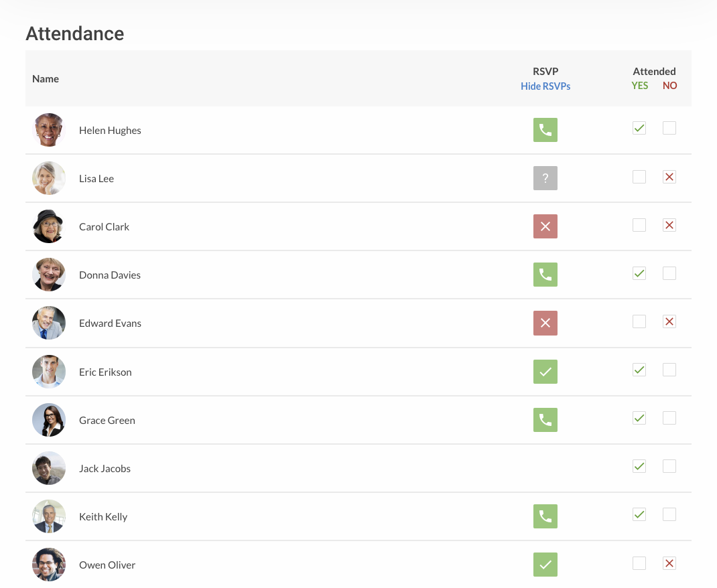
Task: Toggle the NO attendance checkbox for Owen Oliver
Action: (669, 563)
